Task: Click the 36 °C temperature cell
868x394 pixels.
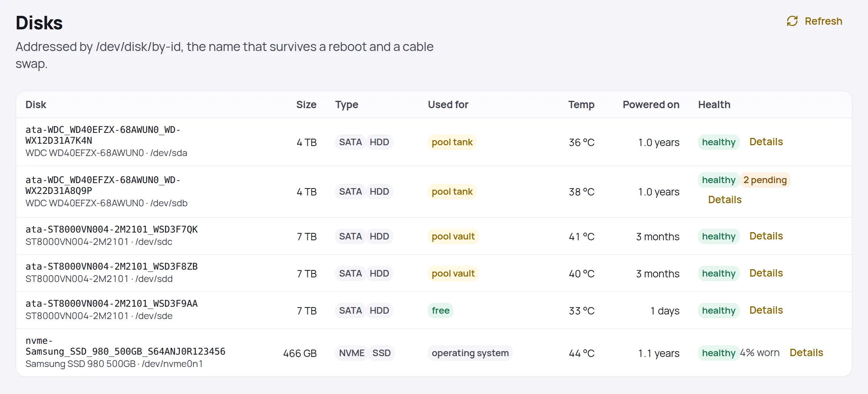Action: click(581, 143)
